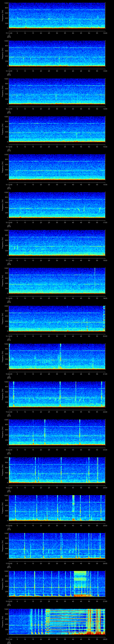This screenshot has height=644, width=114.
Task: Click the 15:14:00 start time label
Action: 9,147
